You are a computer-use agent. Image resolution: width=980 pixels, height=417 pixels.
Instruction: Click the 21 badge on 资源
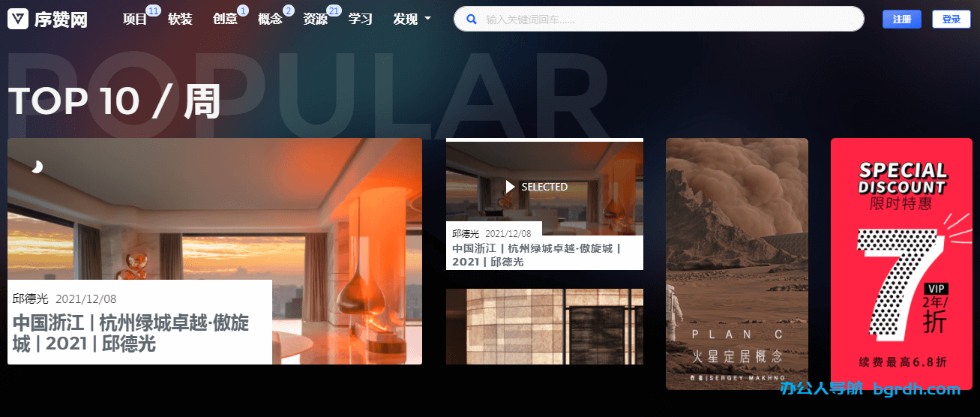pos(334,10)
